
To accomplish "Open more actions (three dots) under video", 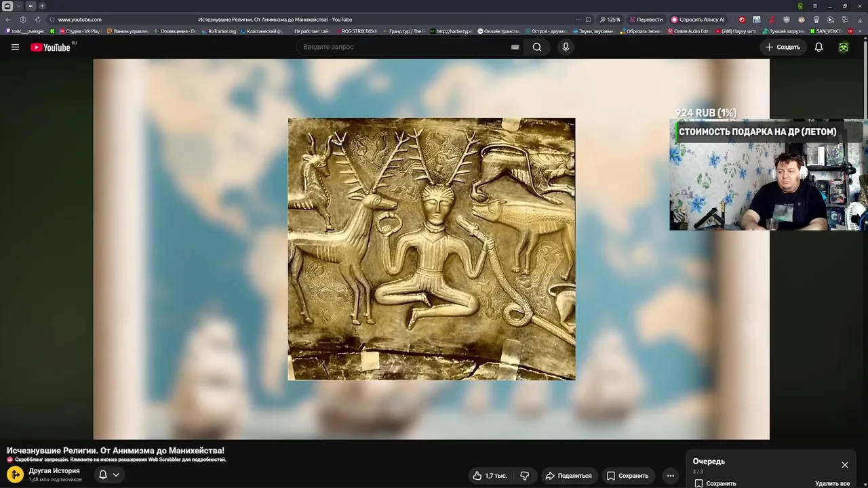I will (x=671, y=476).
